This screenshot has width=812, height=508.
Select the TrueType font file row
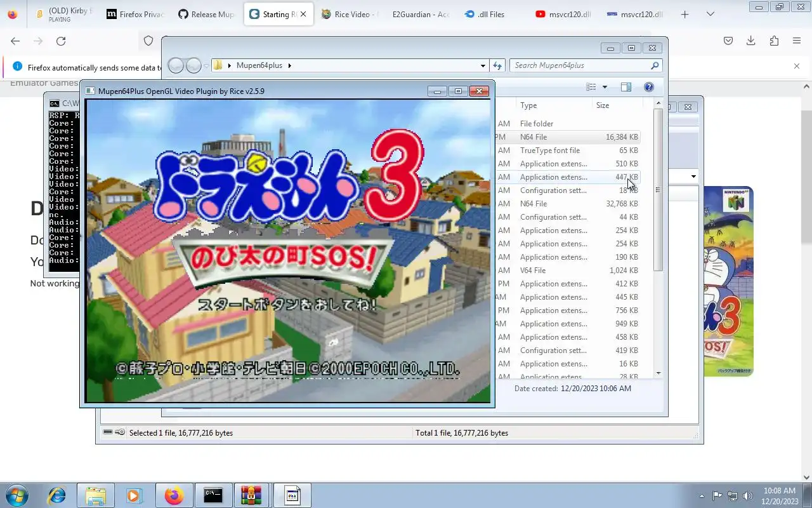[x=568, y=150]
